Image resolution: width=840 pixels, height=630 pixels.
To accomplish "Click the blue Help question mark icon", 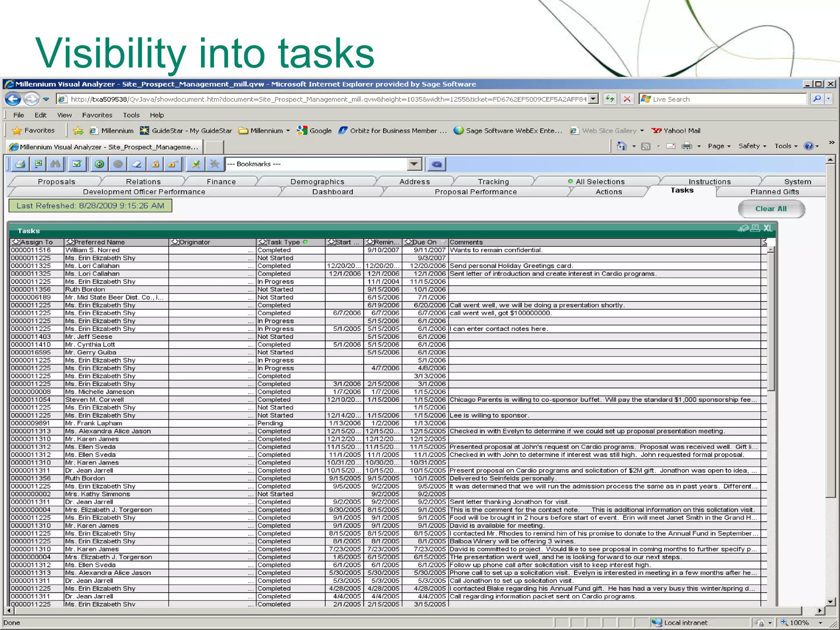I will [x=808, y=146].
